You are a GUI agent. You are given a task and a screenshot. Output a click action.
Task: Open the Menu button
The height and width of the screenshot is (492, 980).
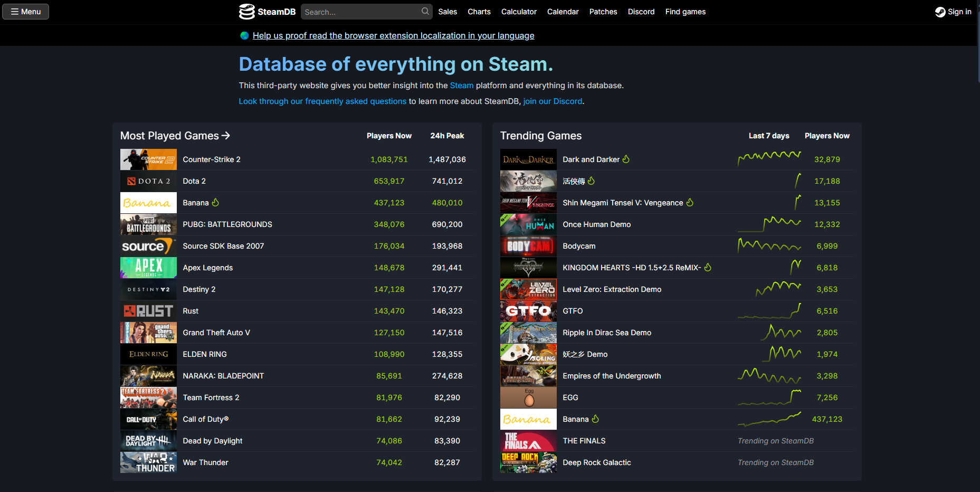pos(25,12)
